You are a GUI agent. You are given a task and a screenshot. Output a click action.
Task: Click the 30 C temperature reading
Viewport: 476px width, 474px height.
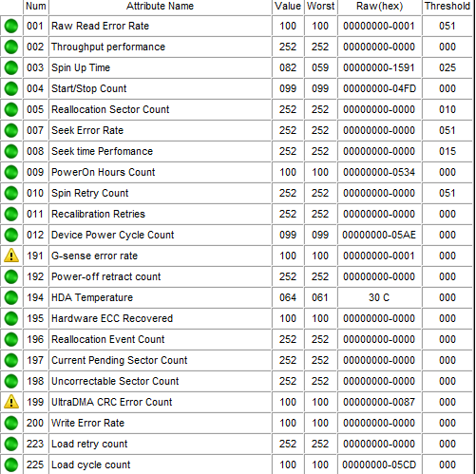point(379,297)
